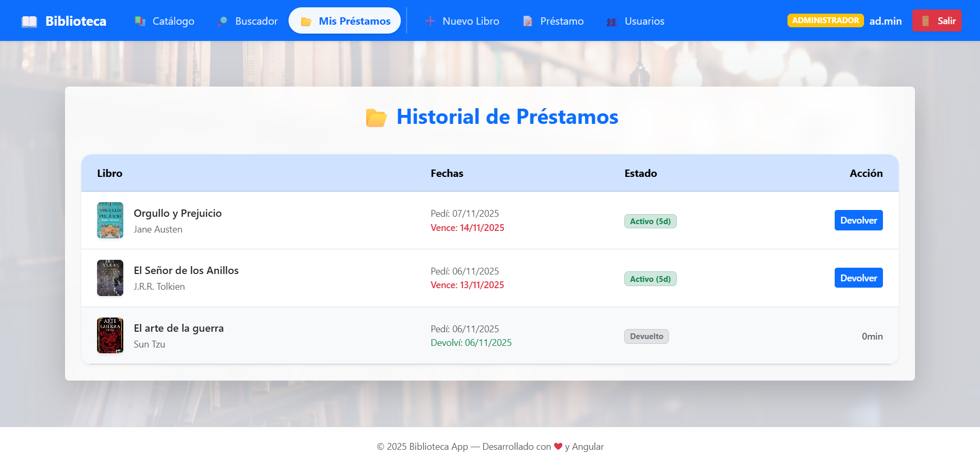
Task: Open El Señor de los Anillos cover thumbnail
Action: (x=110, y=278)
